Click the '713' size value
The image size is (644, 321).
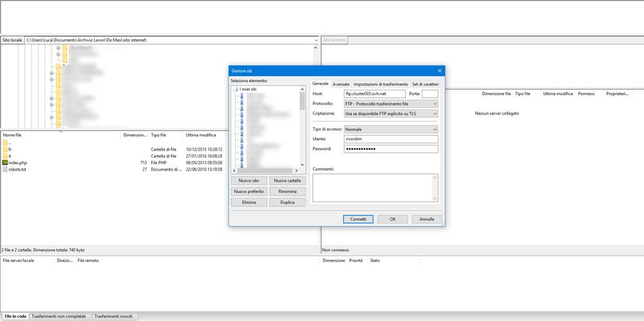click(x=144, y=163)
